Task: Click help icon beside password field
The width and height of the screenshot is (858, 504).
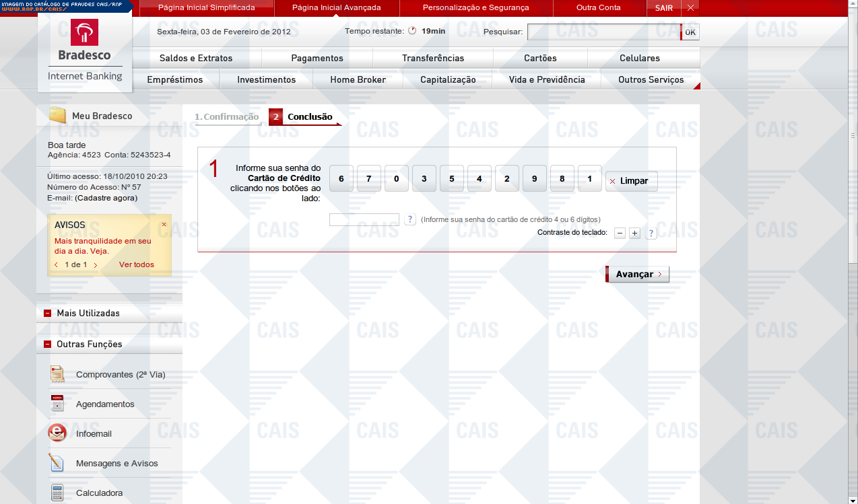Action: (410, 219)
